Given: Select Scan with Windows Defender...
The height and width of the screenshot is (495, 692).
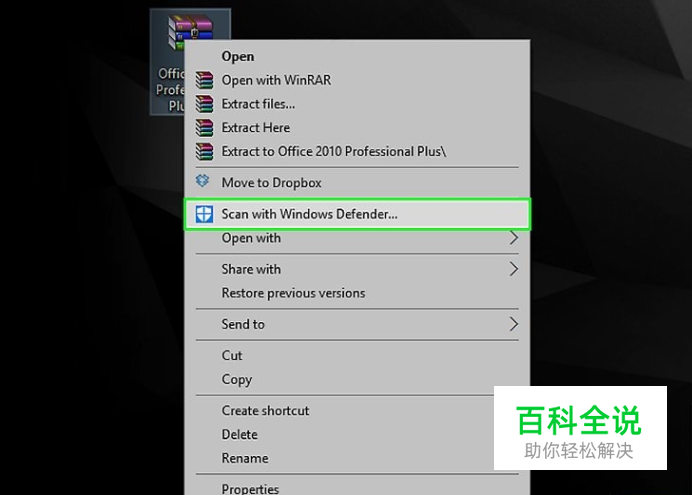Looking at the screenshot, I should pyautogui.click(x=357, y=214).
